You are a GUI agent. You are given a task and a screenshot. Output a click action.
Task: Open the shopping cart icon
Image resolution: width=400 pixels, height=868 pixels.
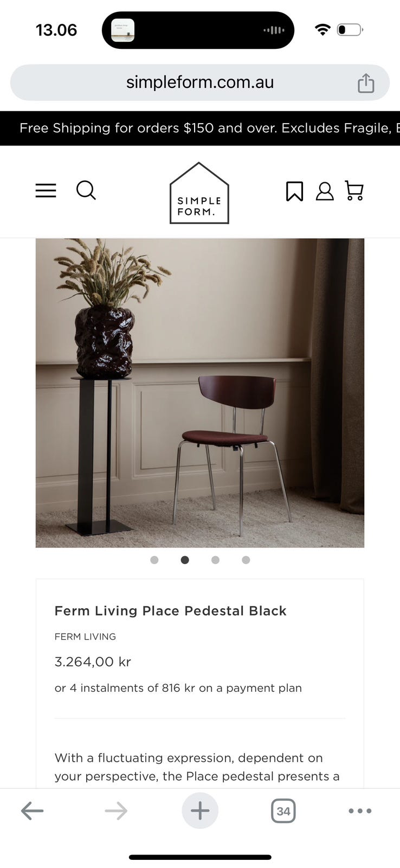click(x=354, y=191)
